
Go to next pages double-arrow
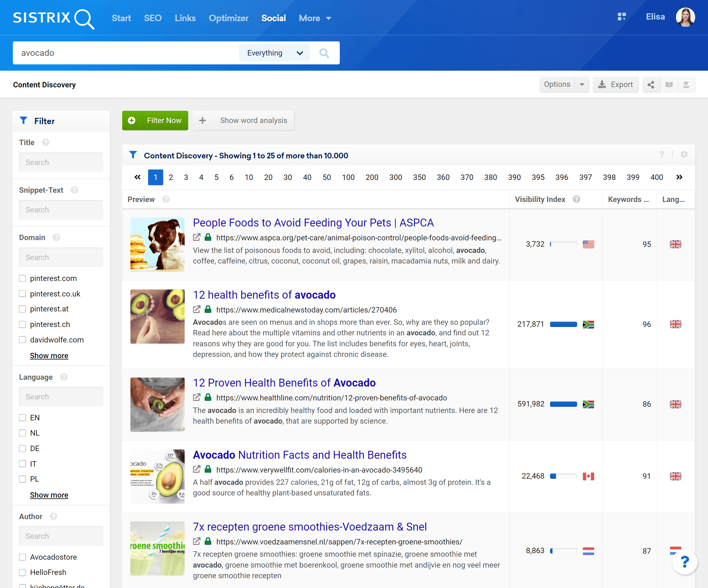pos(679,177)
